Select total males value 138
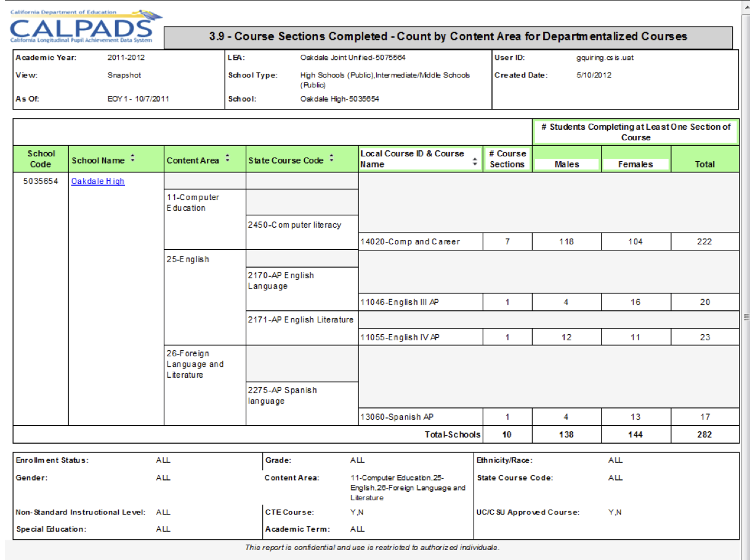750x560 pixels. click(567, 434)
